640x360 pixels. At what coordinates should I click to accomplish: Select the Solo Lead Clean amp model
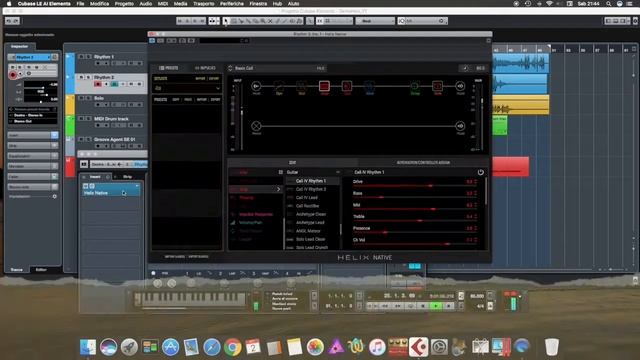pyautogui.click(x=311, y=239)
